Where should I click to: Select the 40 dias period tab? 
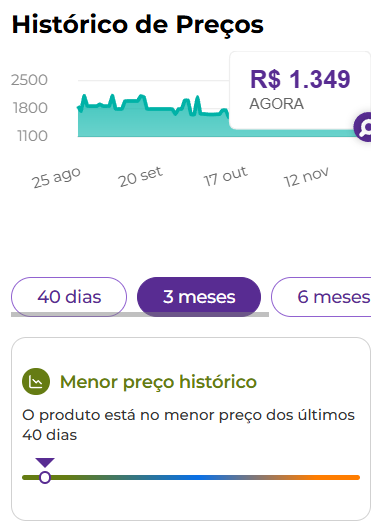tap(69, 297)
